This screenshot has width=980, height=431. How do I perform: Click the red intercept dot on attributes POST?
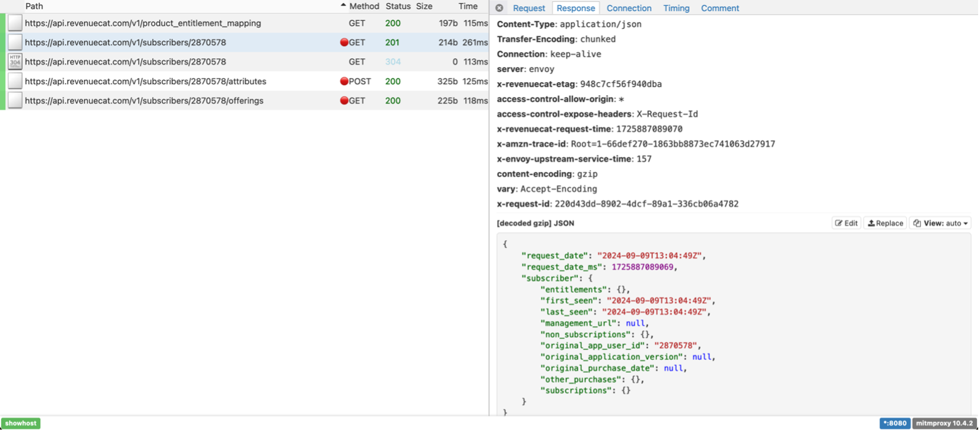[x=344, y=81]
